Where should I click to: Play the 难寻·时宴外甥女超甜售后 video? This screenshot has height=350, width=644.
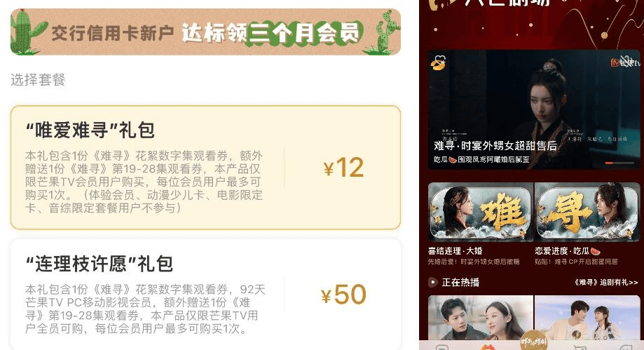point(534,110)
